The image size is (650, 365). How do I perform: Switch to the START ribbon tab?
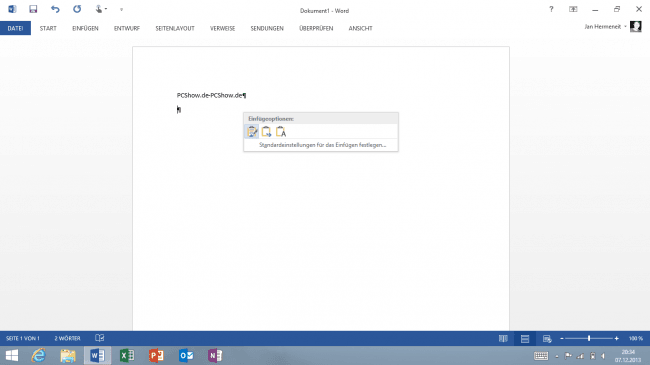48,28
